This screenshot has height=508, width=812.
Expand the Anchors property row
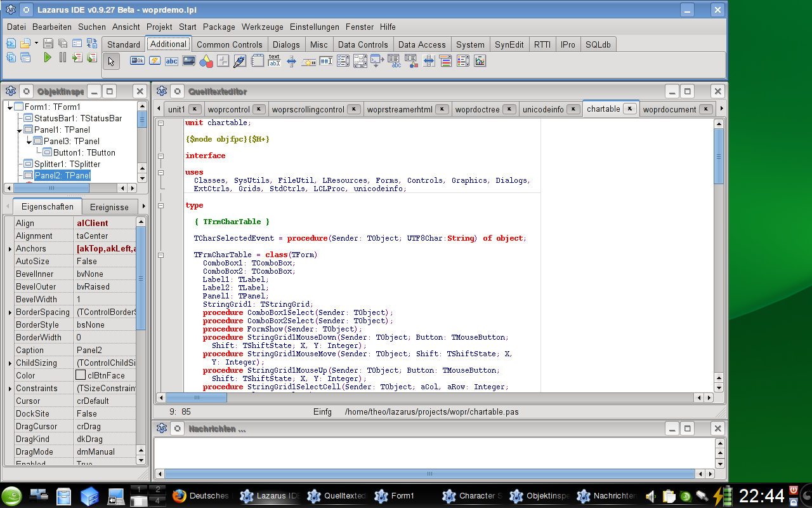click(x=10, y=249)
